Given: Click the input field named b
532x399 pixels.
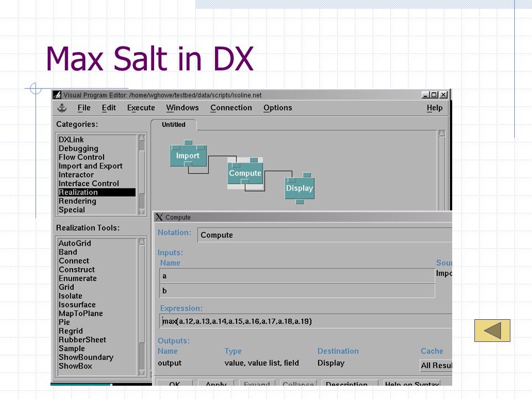Looking at the screenshot, I should 297,291.
